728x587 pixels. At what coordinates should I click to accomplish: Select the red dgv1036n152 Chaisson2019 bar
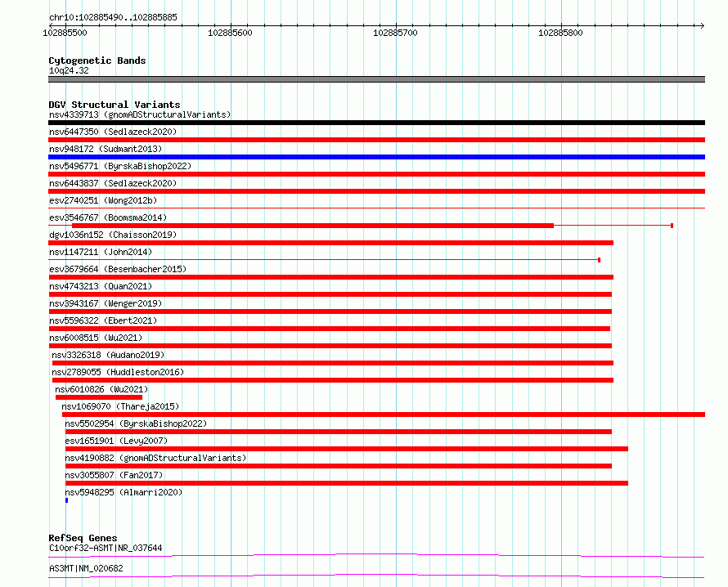pyautogui.click(x=331, y=243)
